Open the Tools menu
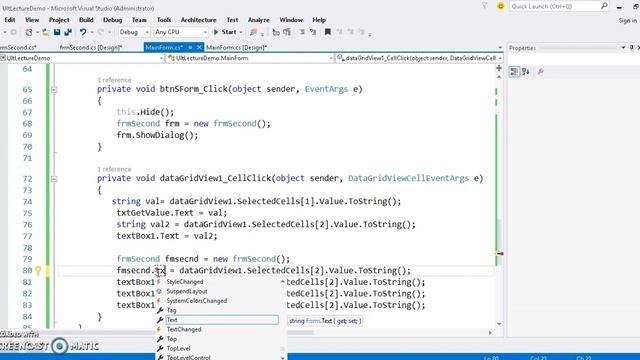This screenshot has height=360, width=640. pyautogui.click(x=164, y=20)
